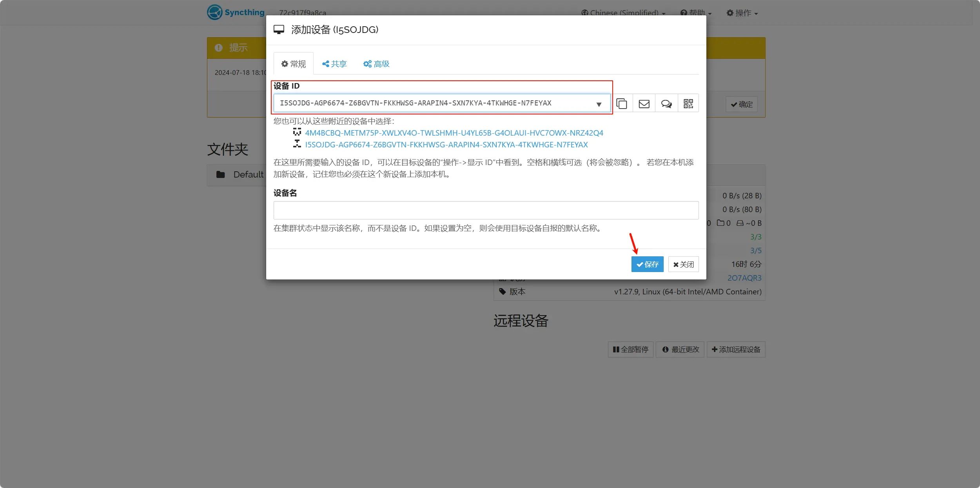Share device ID via email
Viewport: 980px width, 488px height.
coord(644,103)
